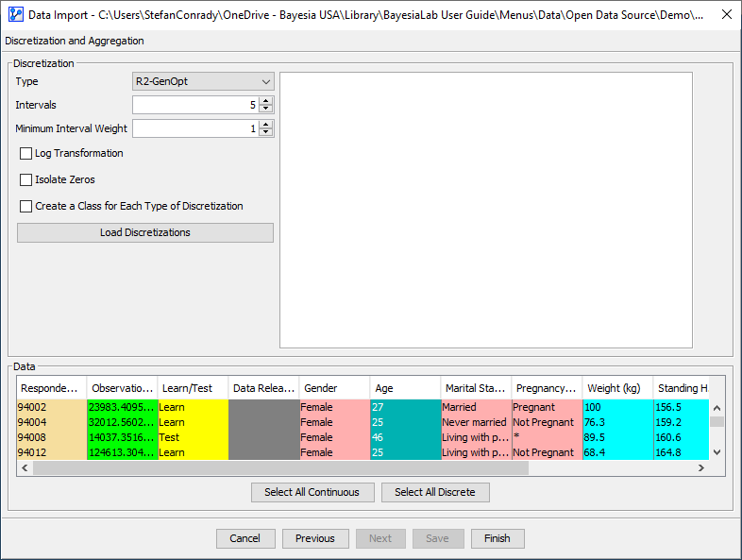Increase the Intervals value with up arrow
Image resolution: width=742 pixels, height=560 pixels.
coord(266,101)
